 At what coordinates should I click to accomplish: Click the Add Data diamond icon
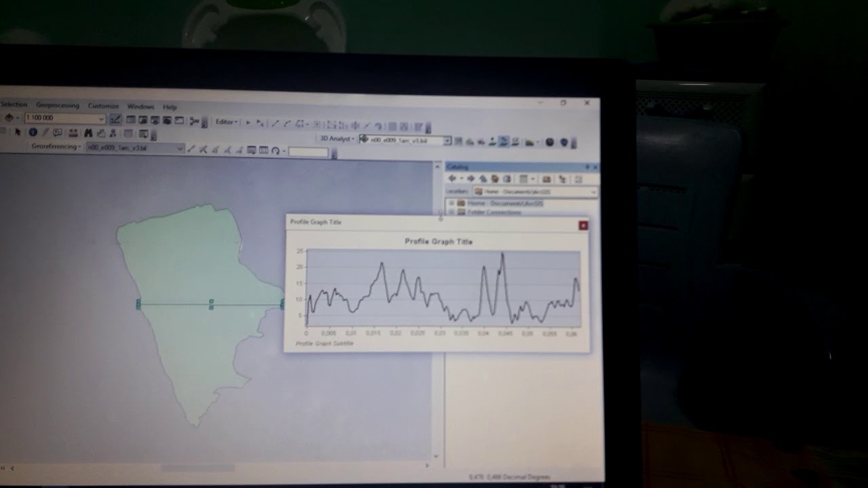(9, 118)
